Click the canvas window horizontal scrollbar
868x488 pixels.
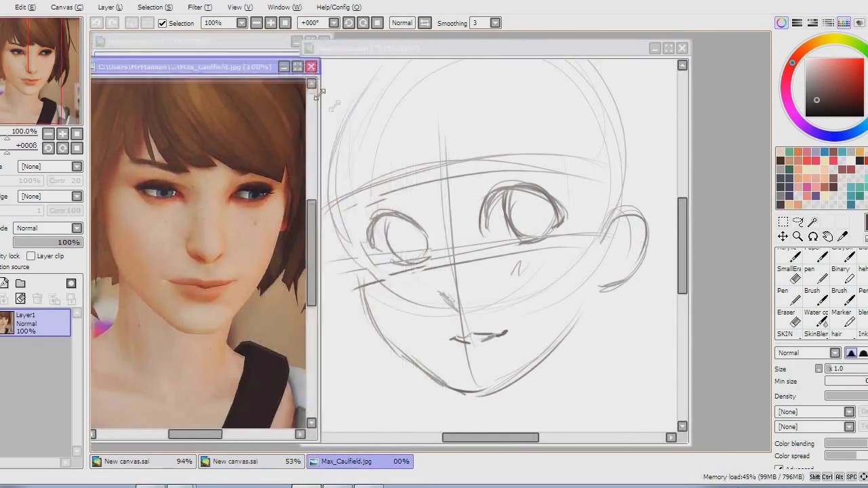(x=490, y=438)
